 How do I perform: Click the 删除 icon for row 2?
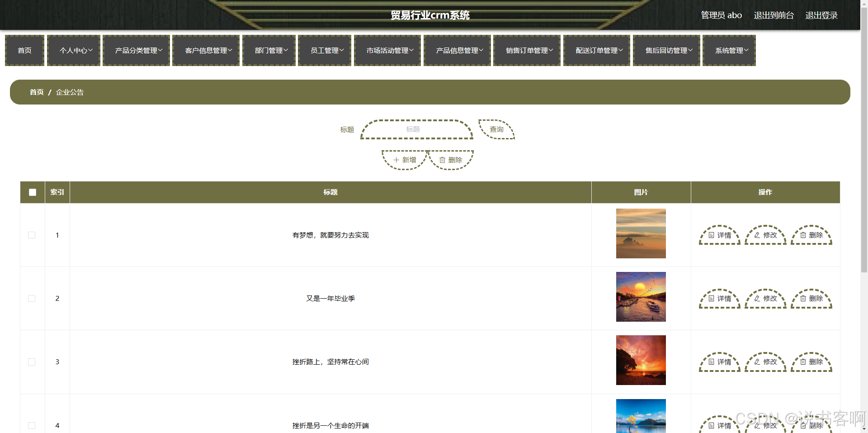point(803,299)
